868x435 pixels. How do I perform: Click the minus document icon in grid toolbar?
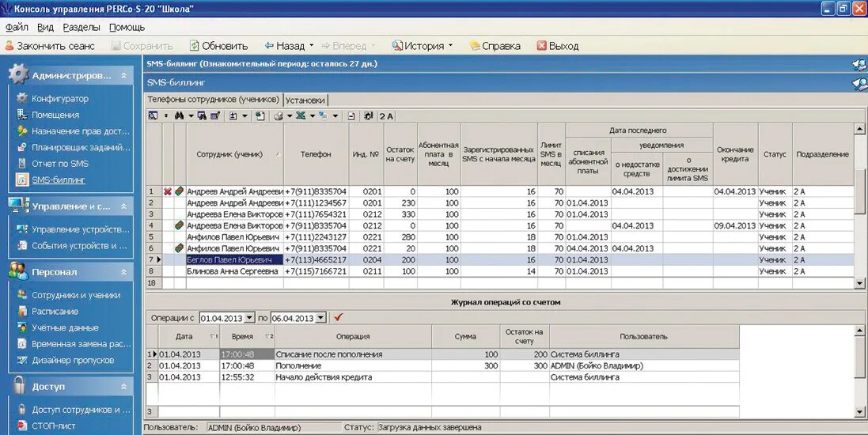pyautogui.click(x=351, y=115)
